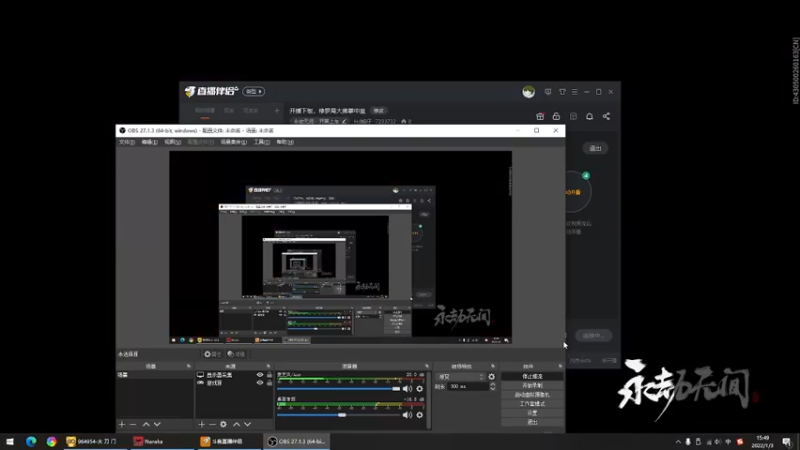This screenshot has width=800, height=450.
Task: Click the transition duration field 300 ms
Action: pyautogui.click(x=468, y=387)
